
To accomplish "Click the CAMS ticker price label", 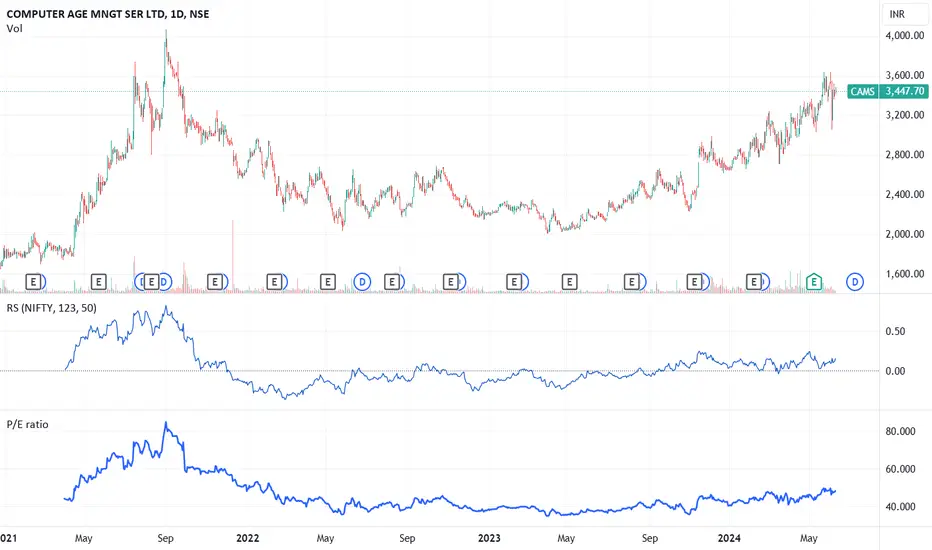I will [862, 91].
